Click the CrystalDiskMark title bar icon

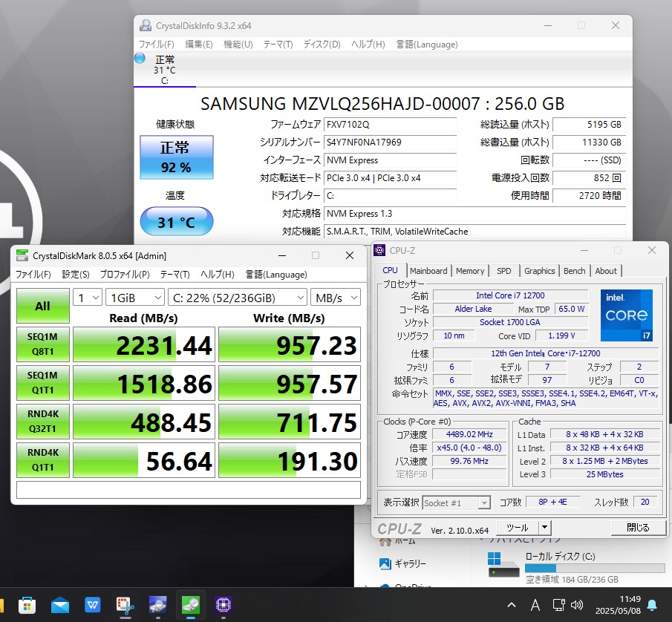point(22,255)
